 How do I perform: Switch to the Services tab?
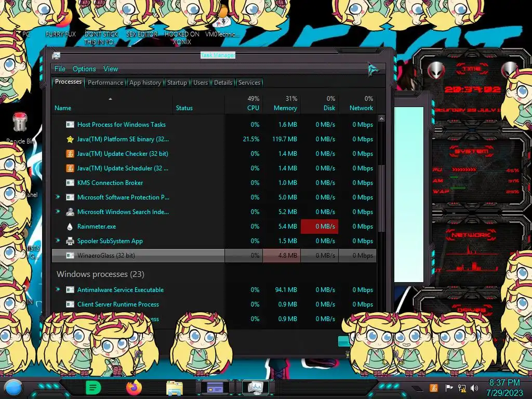[249, 83]
